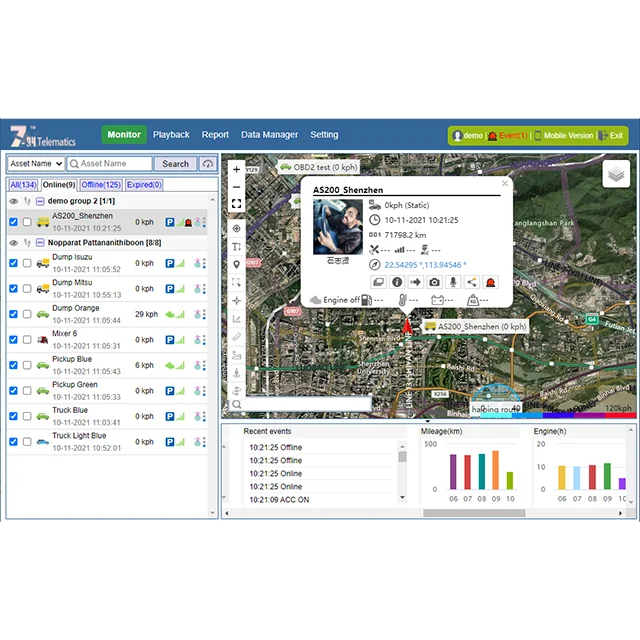Switch to the Offline(125) tab
Screen dimensions: 640x640
coord(101,185)
